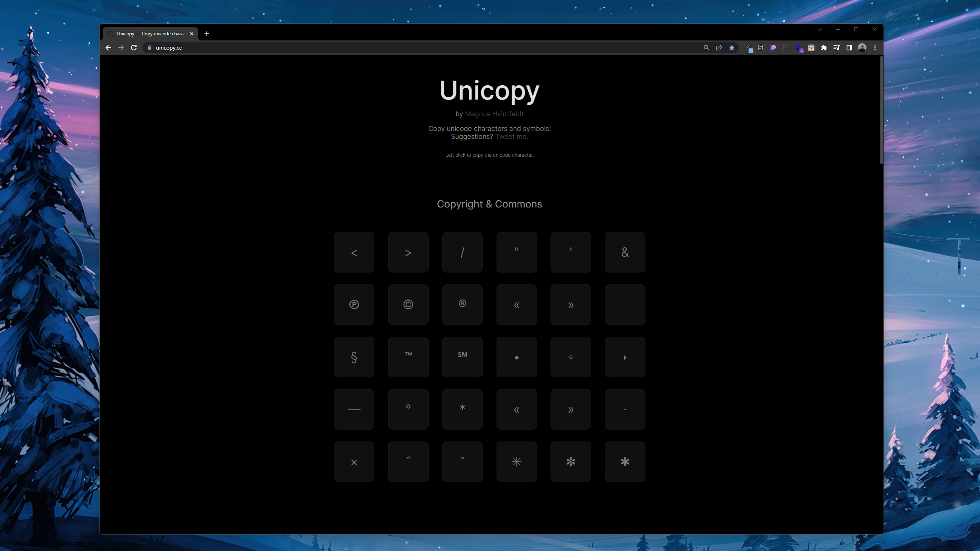This screenshot has width=980, height=551.
Task: Copy the left guillemet beside the ® tile
Action: pos(516,305)
